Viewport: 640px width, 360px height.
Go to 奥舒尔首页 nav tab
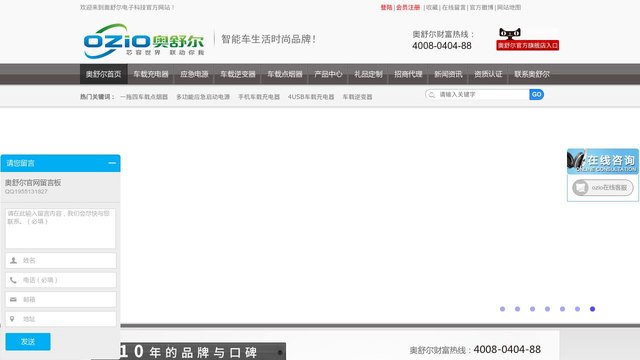103,74
